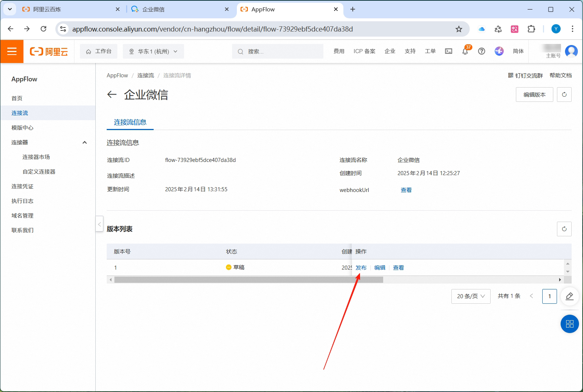
Task: Open the 20 条/页 page size dropdown
Action: 471,296
